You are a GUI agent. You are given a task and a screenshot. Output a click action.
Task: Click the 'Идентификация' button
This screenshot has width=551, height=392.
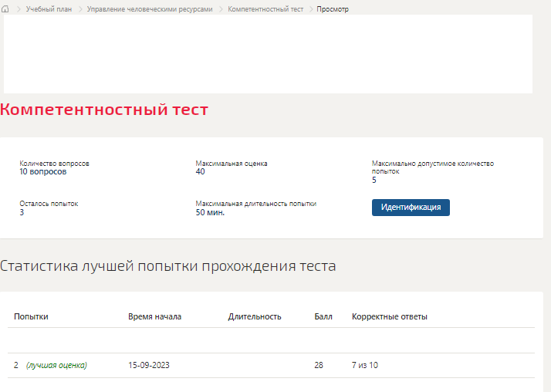pos(411,208)
